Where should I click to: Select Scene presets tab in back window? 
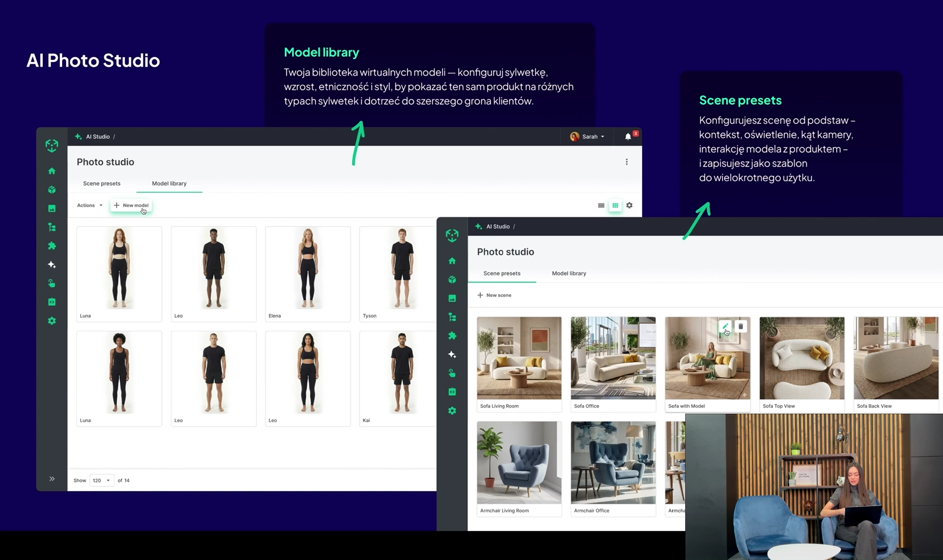click(102, 184)
